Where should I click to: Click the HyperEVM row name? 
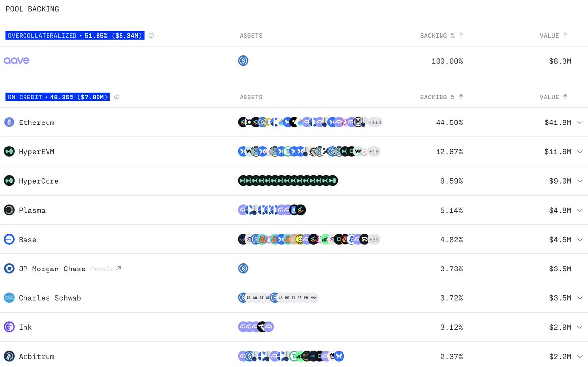tap(37, 152)
